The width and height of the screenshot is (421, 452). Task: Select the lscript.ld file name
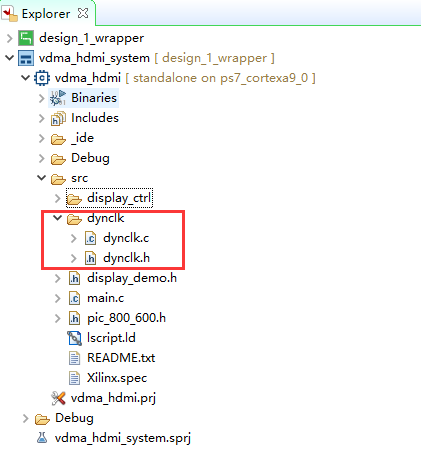tap(111, 338)
